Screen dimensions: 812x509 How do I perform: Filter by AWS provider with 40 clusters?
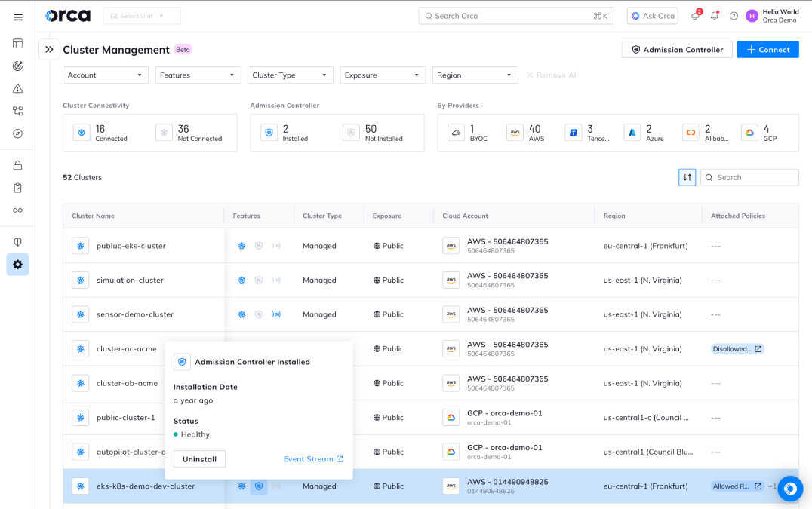click(526, 133)
